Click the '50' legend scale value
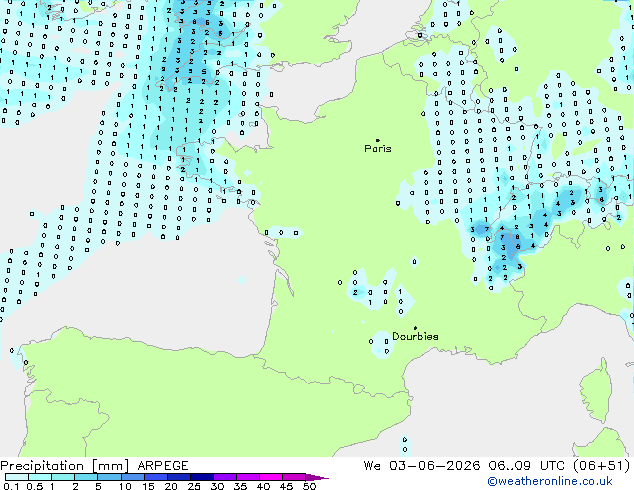 (309, 486)
